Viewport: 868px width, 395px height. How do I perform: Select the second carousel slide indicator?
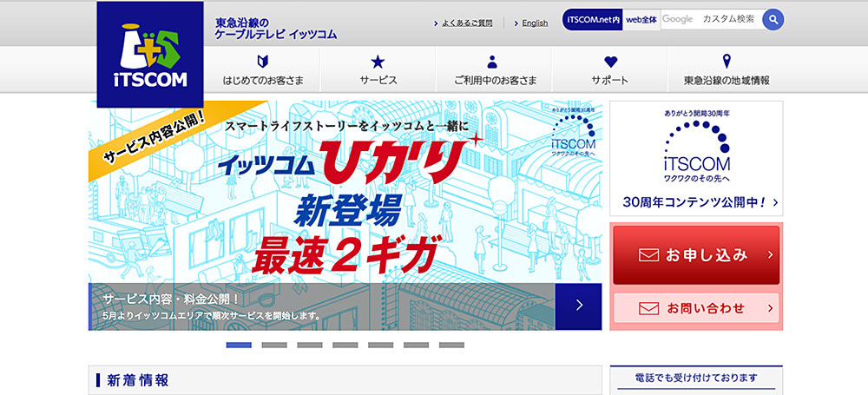click(274, 346)
